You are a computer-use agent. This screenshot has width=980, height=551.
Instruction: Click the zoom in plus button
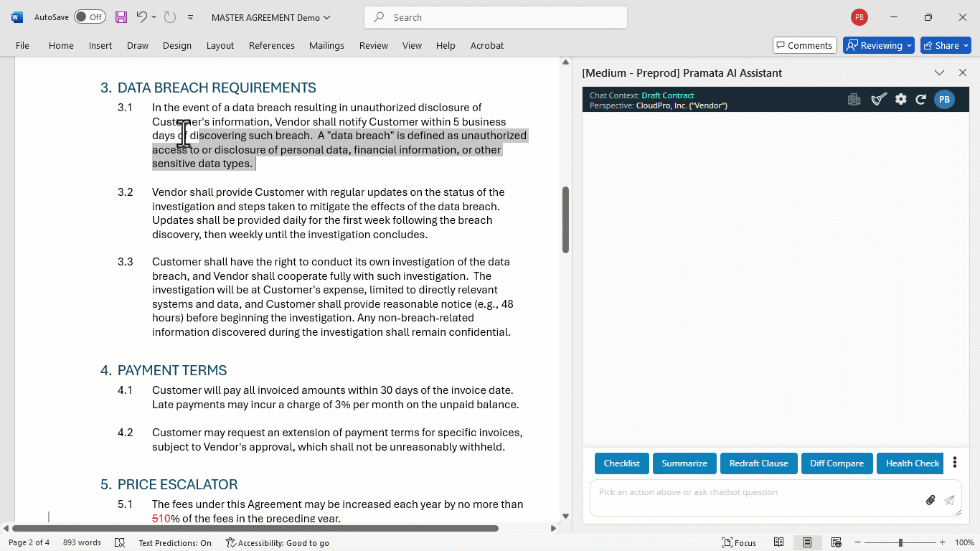(943, 542)
